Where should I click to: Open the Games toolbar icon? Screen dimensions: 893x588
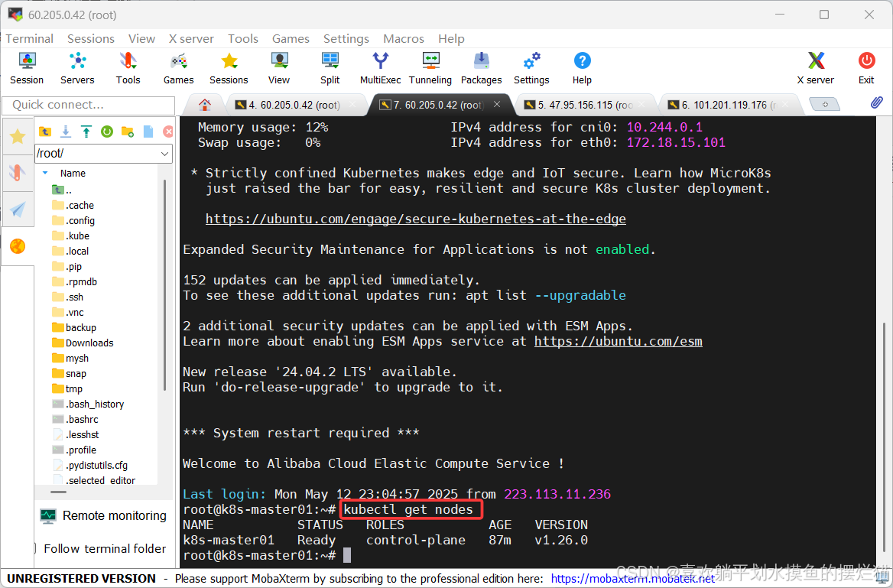[x=178, y=68]
